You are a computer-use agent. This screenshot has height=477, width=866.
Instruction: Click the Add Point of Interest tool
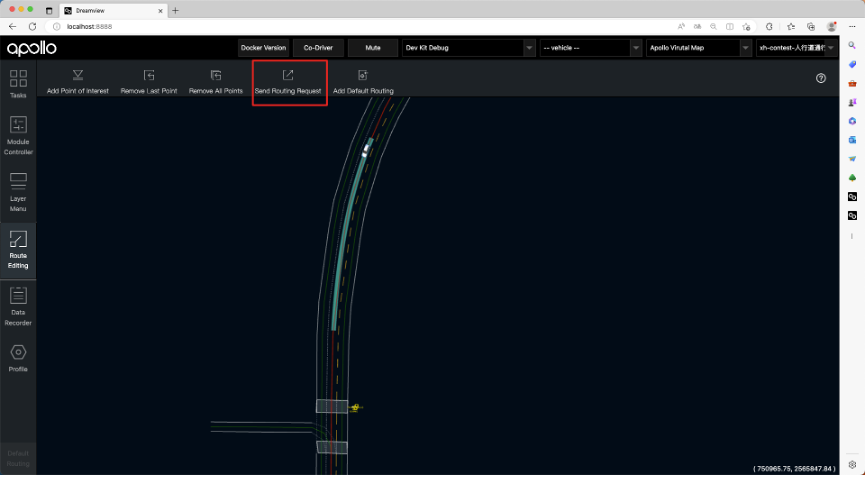pos(78,82)
